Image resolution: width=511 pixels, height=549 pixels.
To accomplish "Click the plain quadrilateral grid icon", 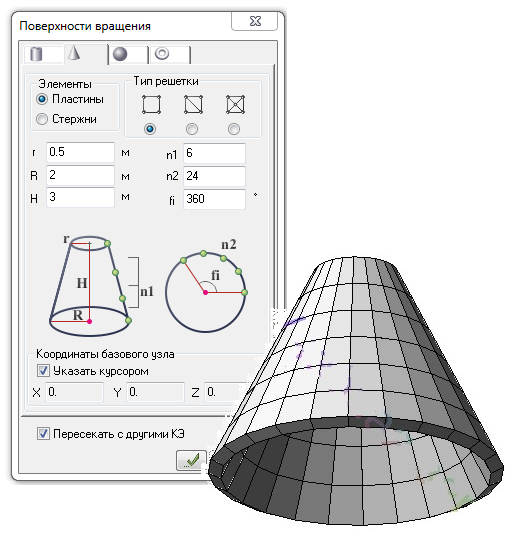I will pos(151,104).
